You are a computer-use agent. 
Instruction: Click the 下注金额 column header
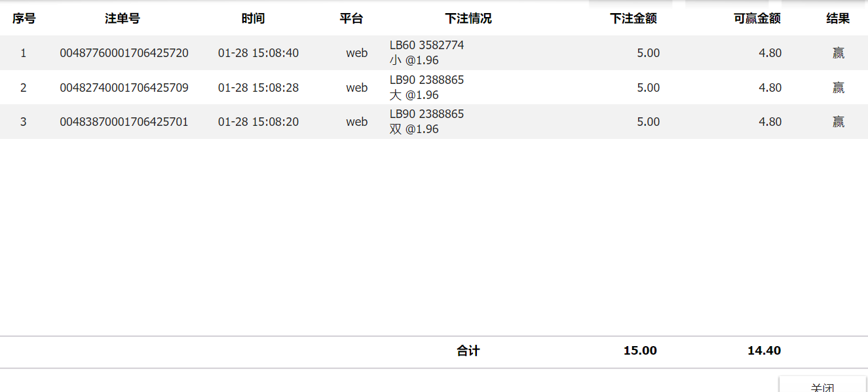click(x=633, y=19)
